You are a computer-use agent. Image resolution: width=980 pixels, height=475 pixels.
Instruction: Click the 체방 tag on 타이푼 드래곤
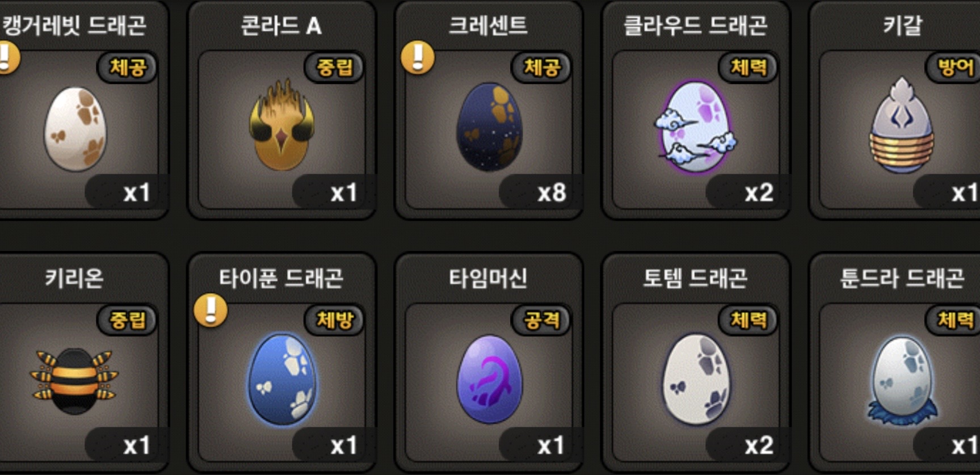(334, 320)
